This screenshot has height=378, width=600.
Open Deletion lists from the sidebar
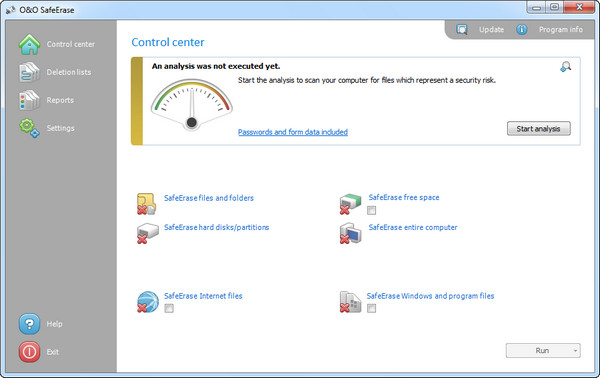(69, 72)
